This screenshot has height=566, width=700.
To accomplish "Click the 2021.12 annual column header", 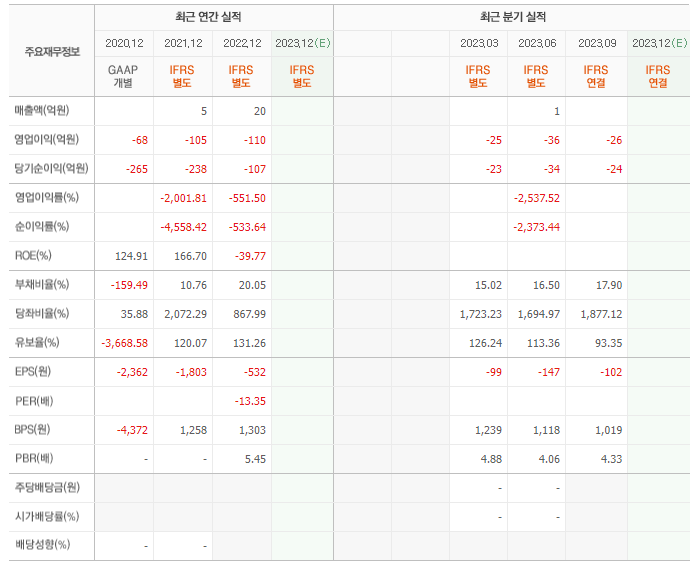I will point(183,43).
